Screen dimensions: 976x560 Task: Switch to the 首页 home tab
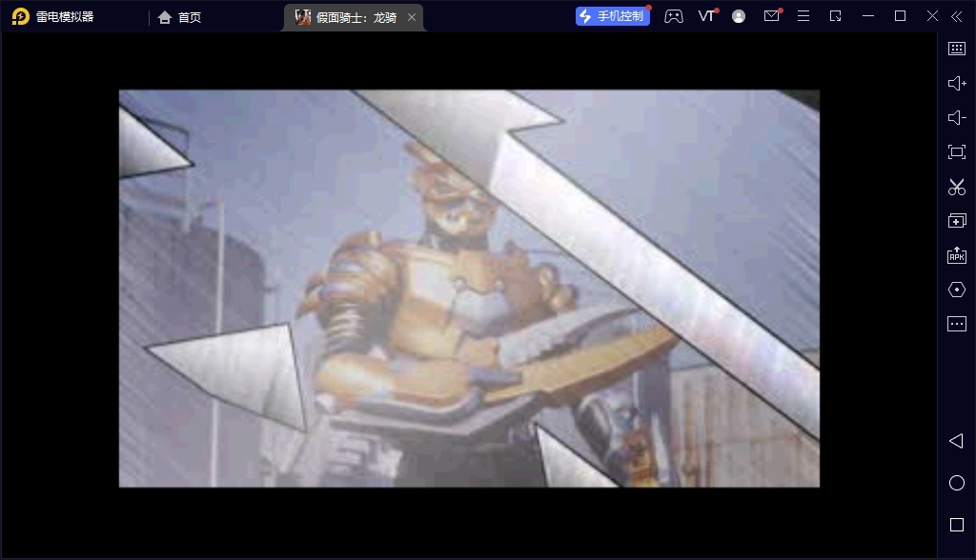(180, 17)
